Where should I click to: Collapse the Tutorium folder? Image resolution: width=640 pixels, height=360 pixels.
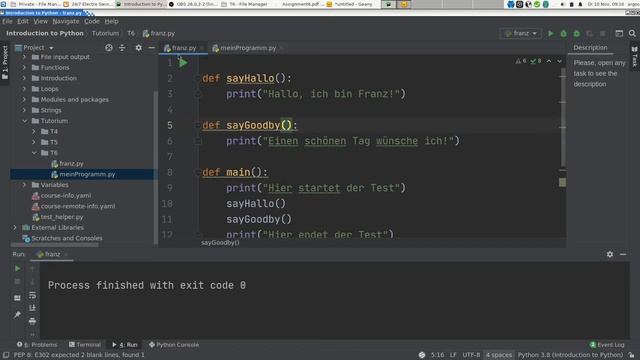coord(24,121)
